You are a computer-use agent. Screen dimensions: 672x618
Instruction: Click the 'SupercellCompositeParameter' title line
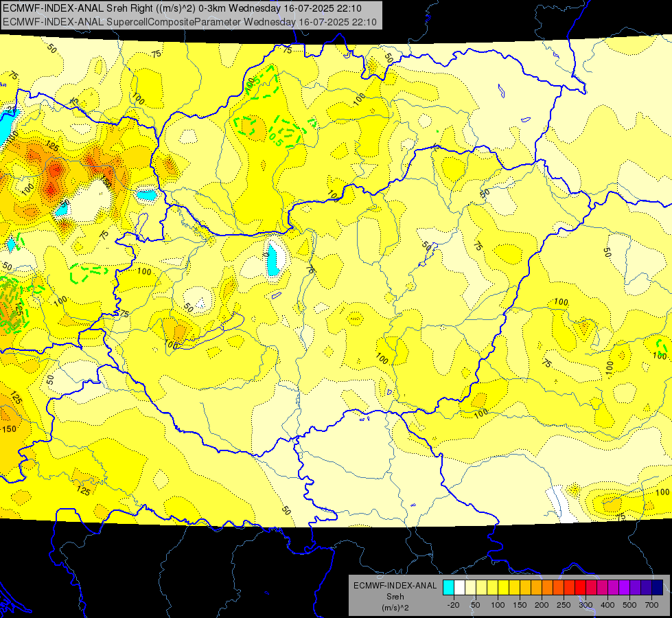(x=190, y=22)
